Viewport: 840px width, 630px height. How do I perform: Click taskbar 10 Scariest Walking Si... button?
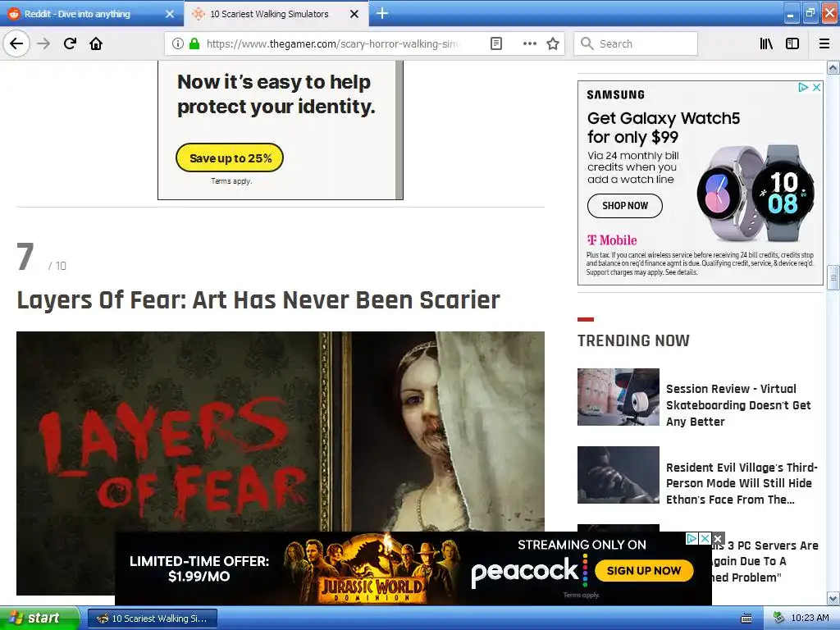152,619
